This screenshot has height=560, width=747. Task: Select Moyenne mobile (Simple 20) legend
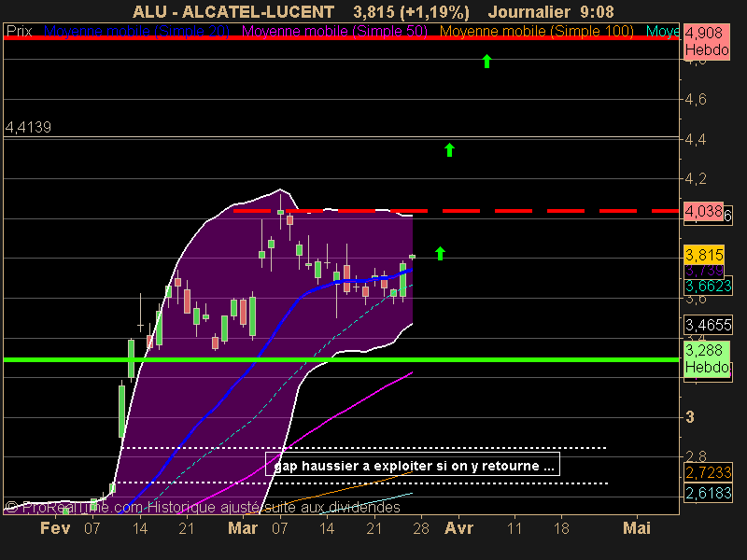pyautogui.click(x=136, y=31)
